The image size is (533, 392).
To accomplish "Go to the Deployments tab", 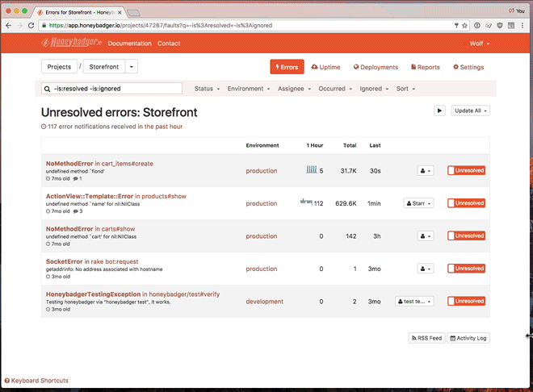I will point(376,67).
